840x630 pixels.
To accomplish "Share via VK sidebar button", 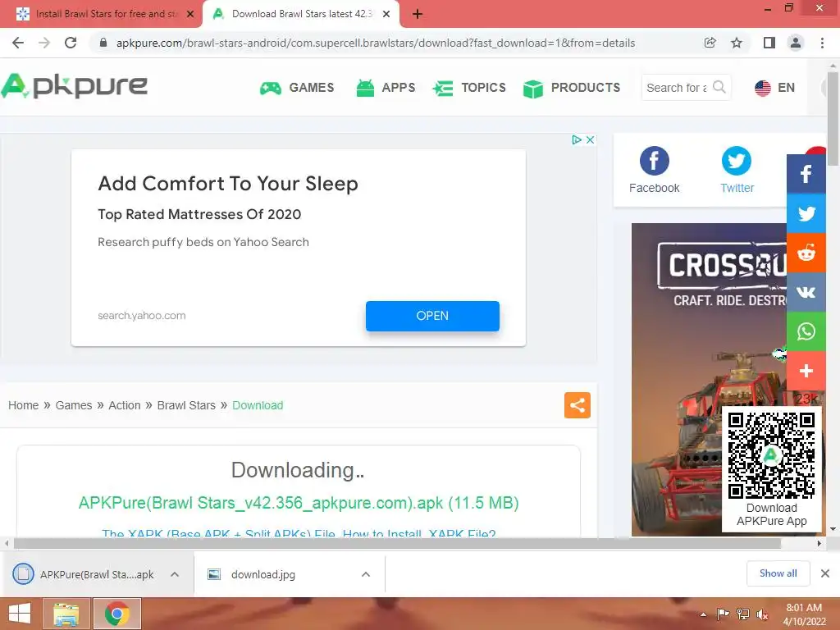I will tap(806, 292).
